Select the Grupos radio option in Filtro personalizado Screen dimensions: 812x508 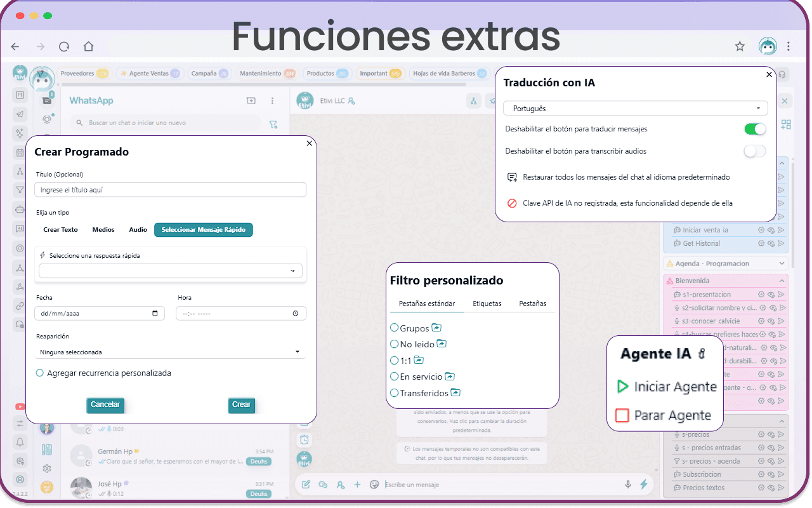395,328
